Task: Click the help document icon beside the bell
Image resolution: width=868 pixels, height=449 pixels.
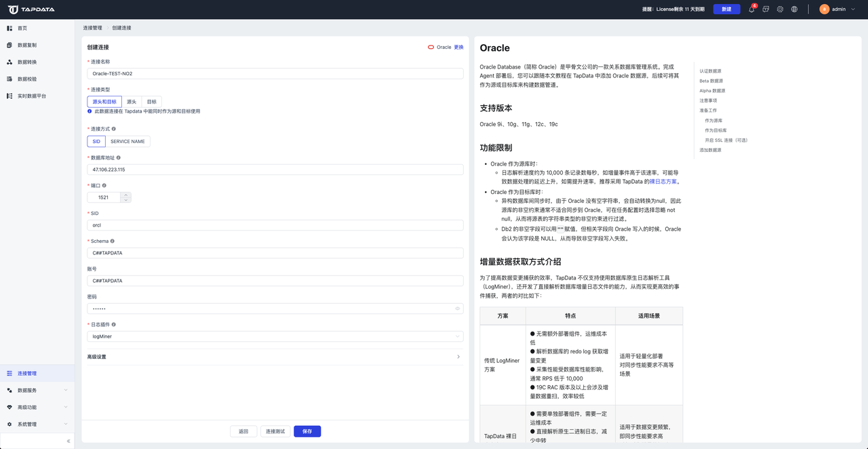Action: (766, 9)
